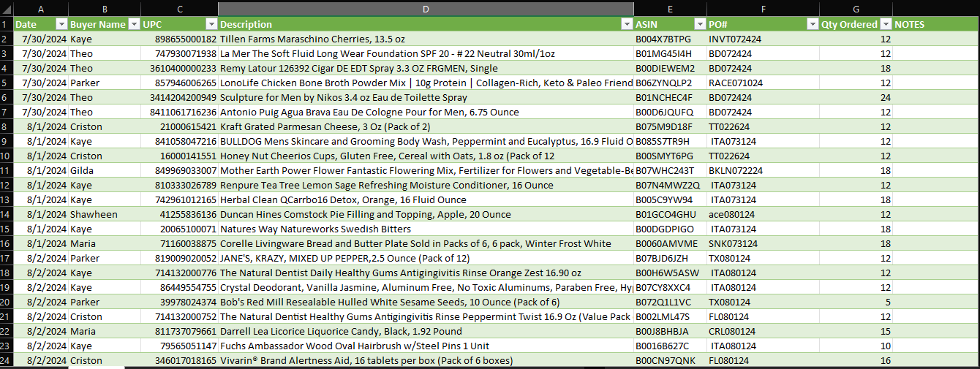Click UPC cell 41255836136
980x369 pixels.
pos(179,214)
